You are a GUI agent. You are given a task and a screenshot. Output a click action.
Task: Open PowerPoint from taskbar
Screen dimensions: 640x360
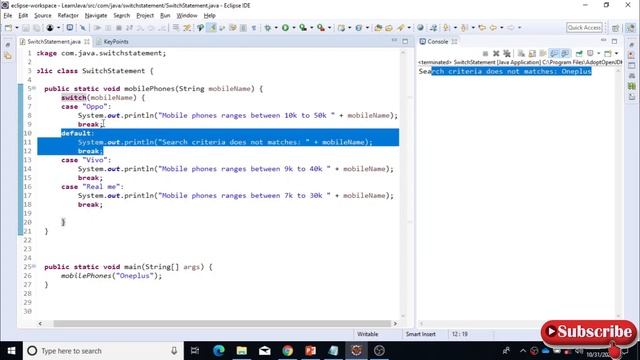tap(311, 351)
